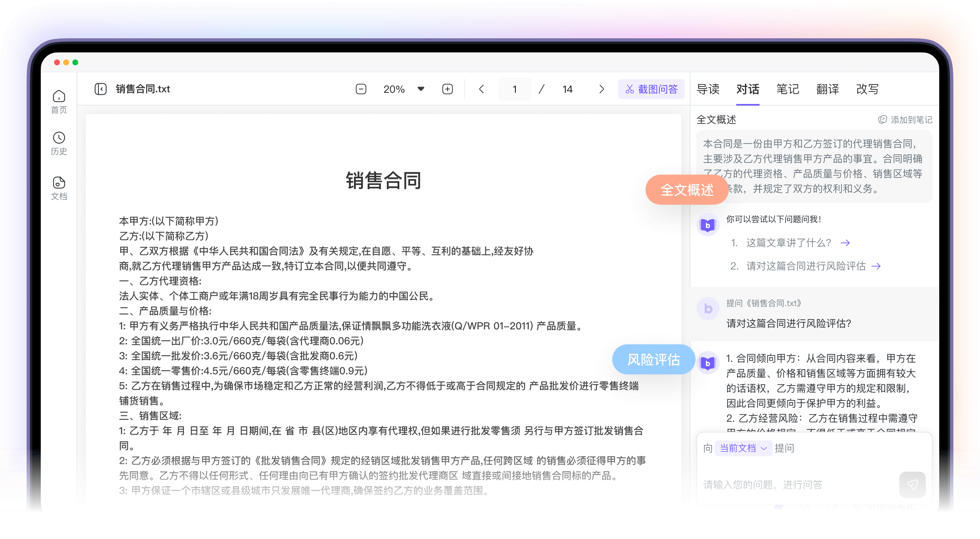This screenshot has height=539, width=980.
Task: Send the question with paper plane icon
Action: pyautogui.click(x=913, y=485)
